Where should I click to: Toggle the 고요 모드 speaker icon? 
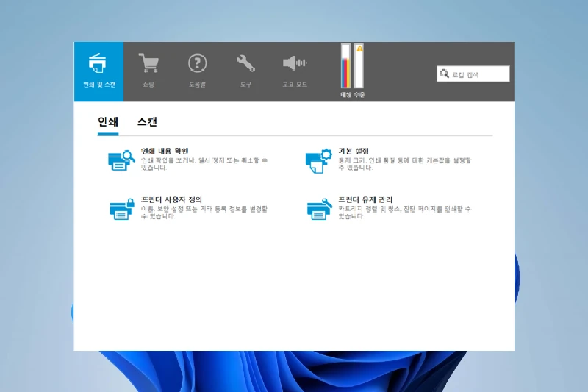295,63
